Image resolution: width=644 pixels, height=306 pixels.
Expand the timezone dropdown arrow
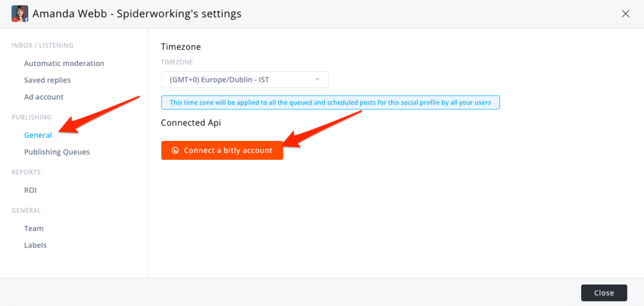coord(317,80)
